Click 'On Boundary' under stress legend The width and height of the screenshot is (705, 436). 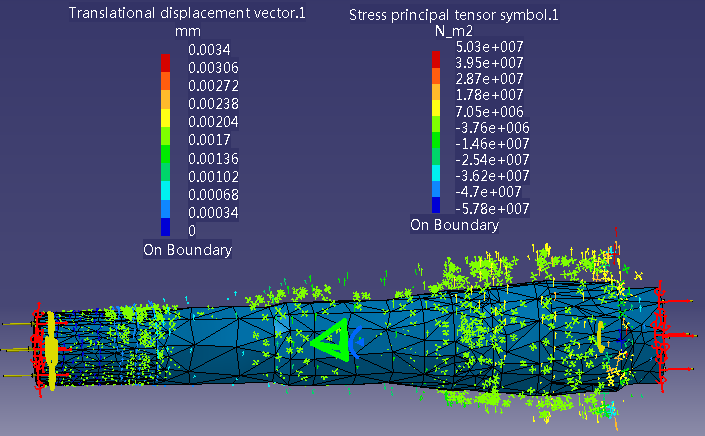pos(454,225)
